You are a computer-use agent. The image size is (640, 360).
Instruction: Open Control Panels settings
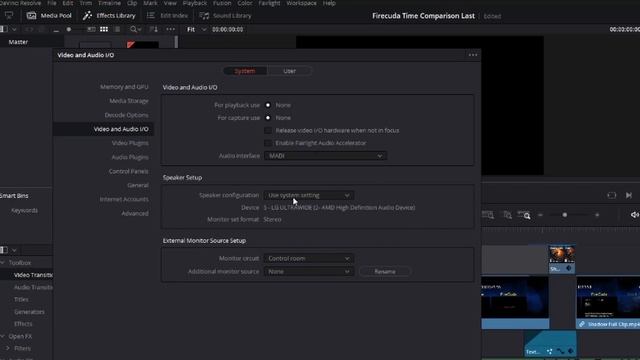(x=129, y=171)
